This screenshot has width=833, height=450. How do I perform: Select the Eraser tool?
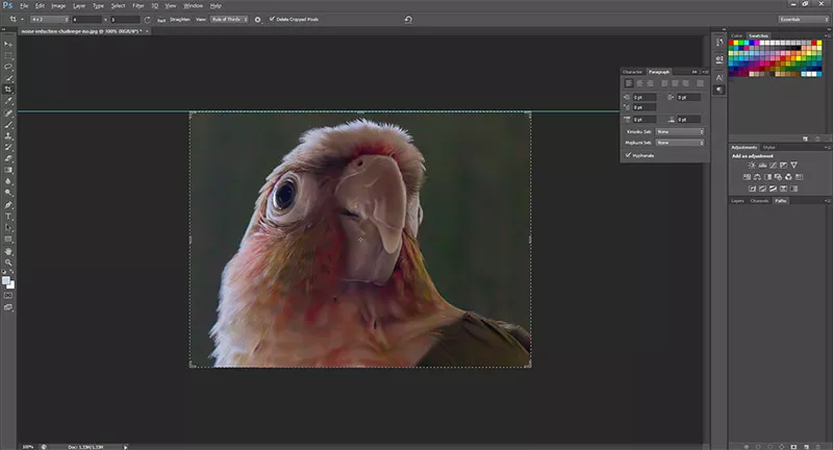click(x=8, y=158)
